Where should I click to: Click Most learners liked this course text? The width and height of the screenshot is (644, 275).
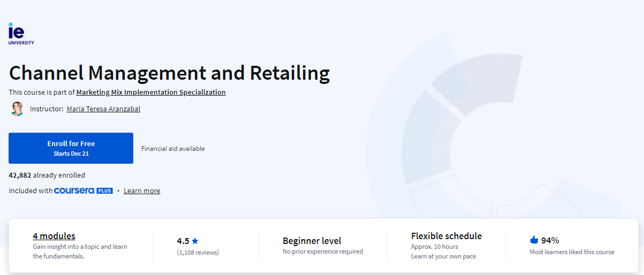[572, 251]
